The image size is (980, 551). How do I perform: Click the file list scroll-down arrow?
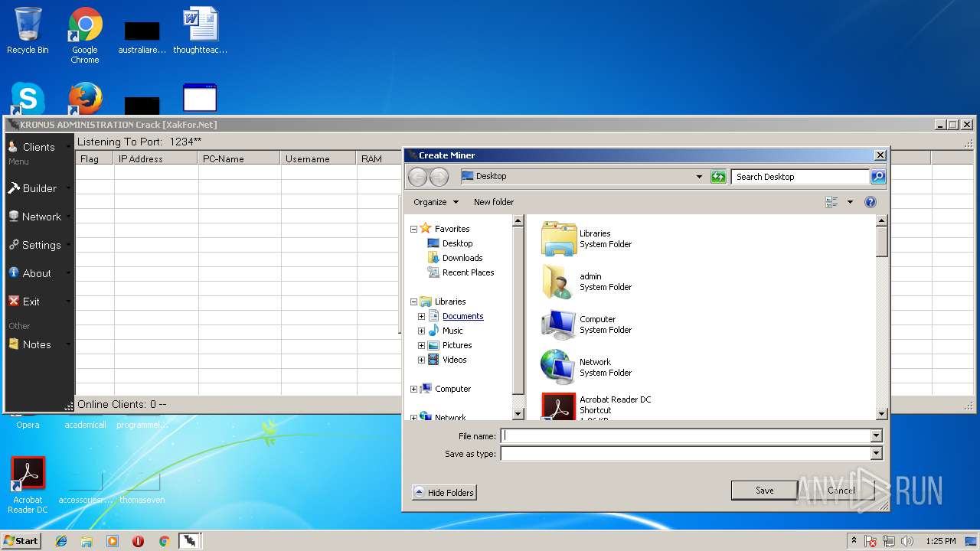pyautogui.click(x=881, y=414)
